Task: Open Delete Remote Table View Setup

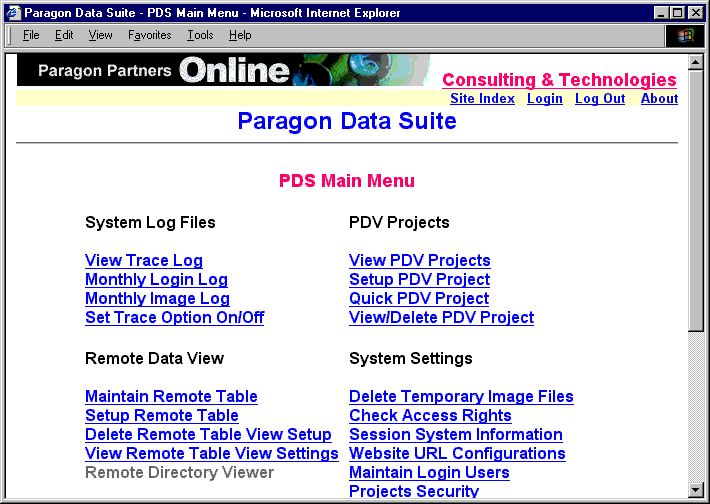Action: 208,435
